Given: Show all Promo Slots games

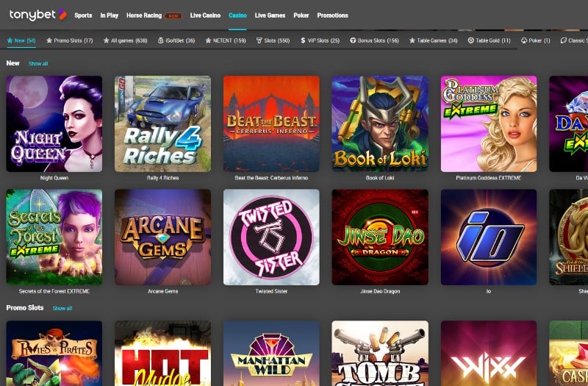Looking at the screenshot, I should click(x=62, y=308).
